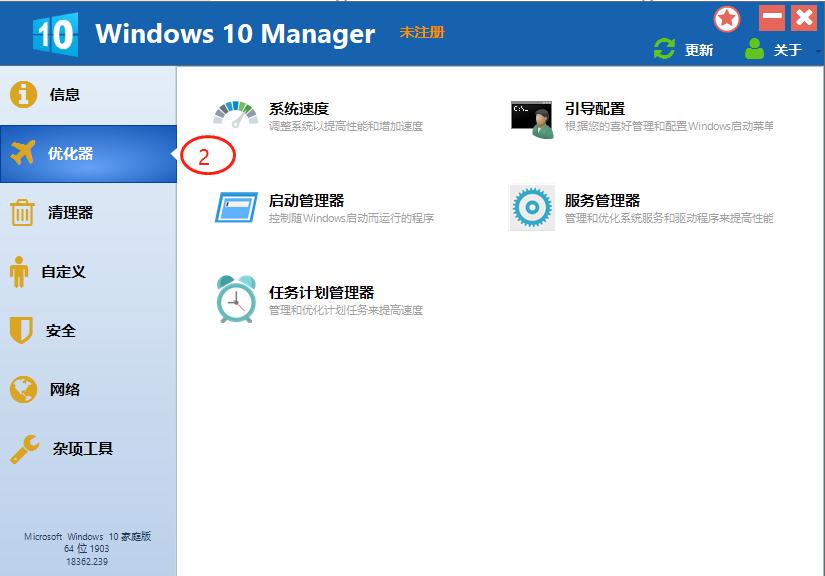Click the Windows version info text
The height and width of the screenshot is (576, 825).
(85, 549)
